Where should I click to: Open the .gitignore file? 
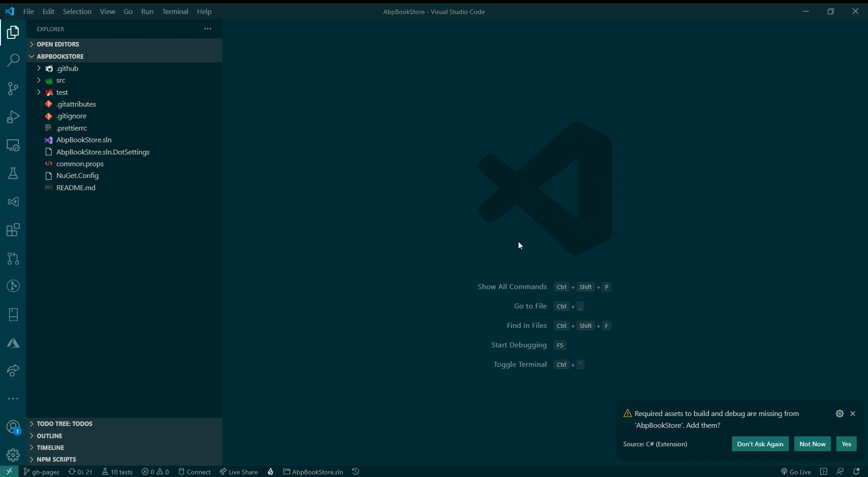coord(124,116)
